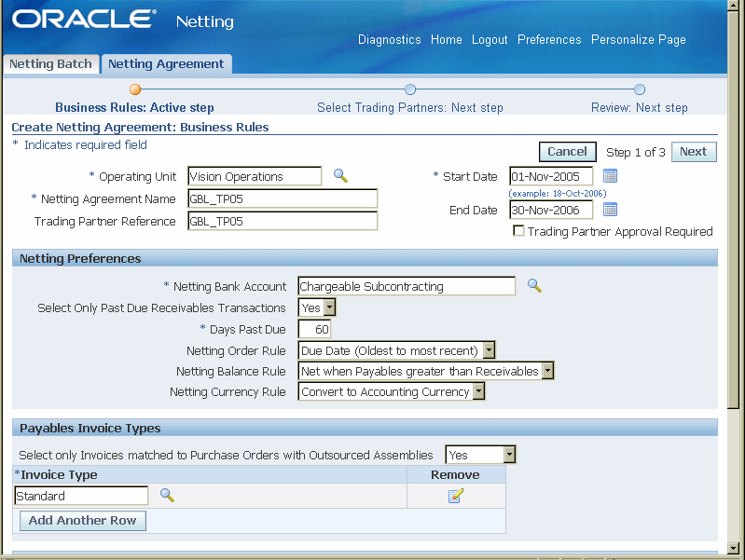Click the vertical scrollbar up arrow
The width and height of the screenshot is (745, 560).
(x=733, y=4)
